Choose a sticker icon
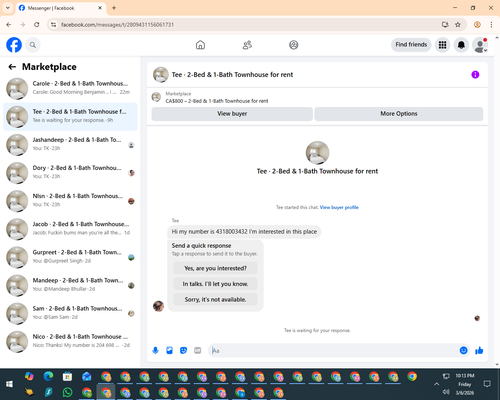 click(x=183, y=350)
